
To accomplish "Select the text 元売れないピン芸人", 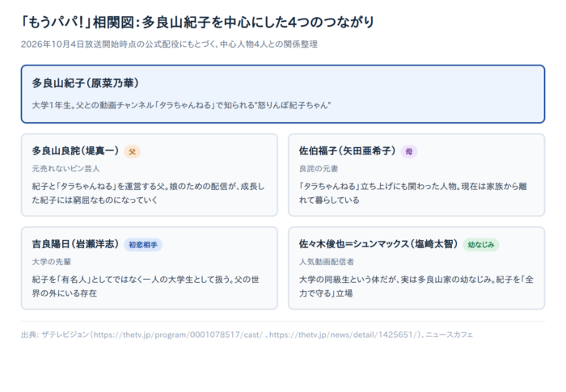I will [65, 169].
